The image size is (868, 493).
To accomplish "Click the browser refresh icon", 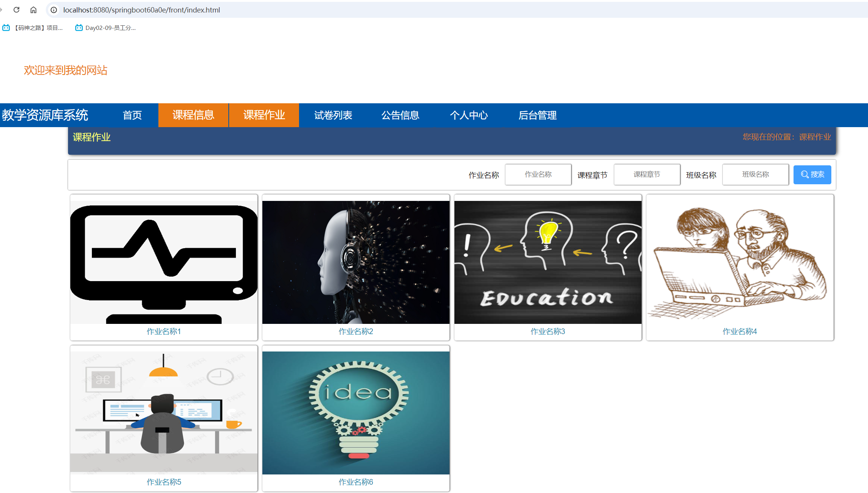I will pyautogui.click(x=16, y=10).
